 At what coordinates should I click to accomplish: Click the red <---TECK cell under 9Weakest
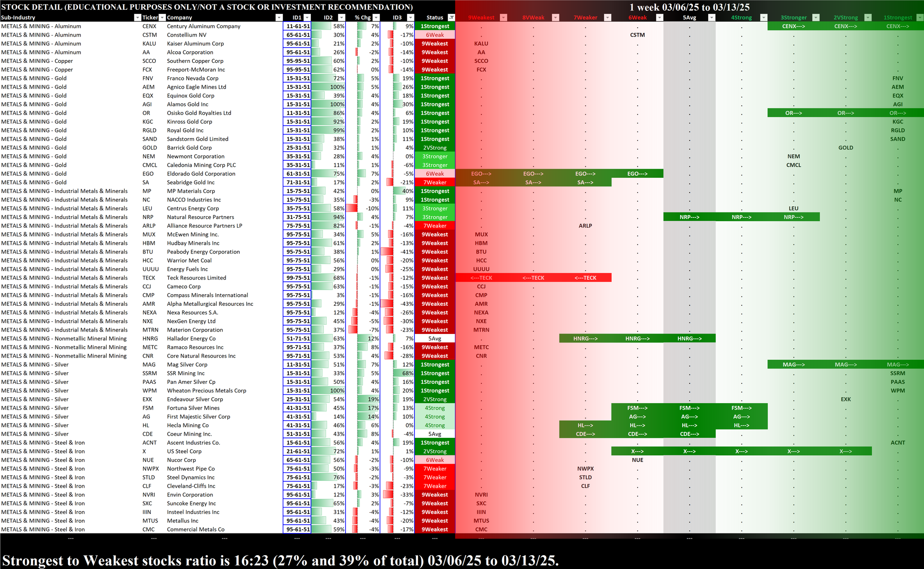pyautogui.click(x=481, y=278)
